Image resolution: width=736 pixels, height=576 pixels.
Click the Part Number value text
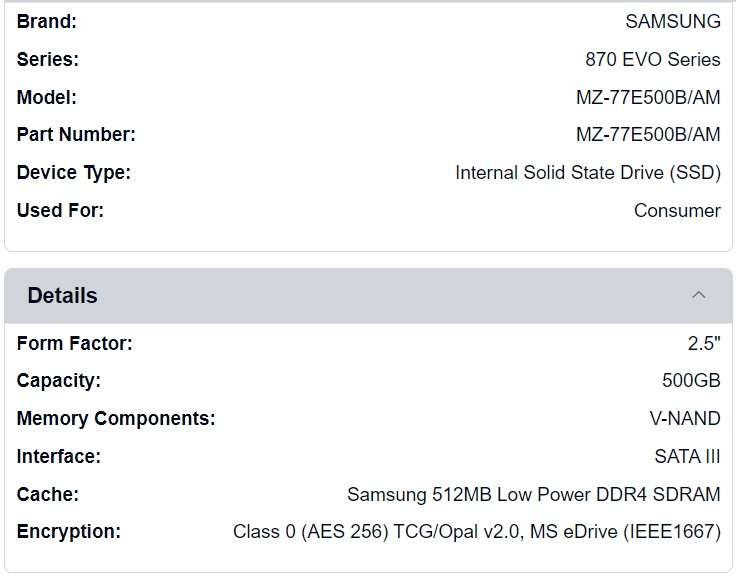(x=648, y=135)
